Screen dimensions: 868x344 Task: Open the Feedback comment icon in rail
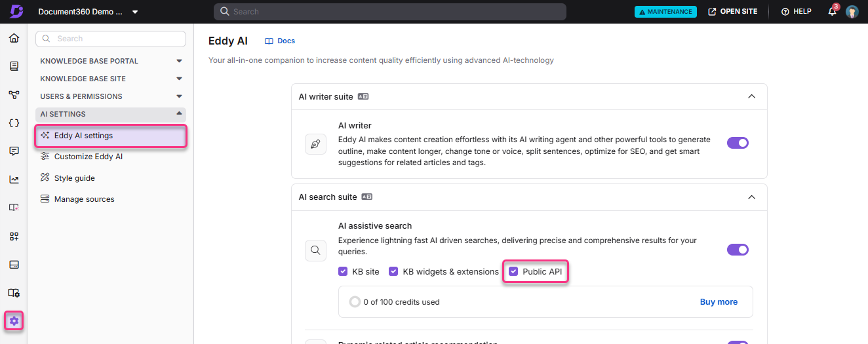(x=14, y=151)
